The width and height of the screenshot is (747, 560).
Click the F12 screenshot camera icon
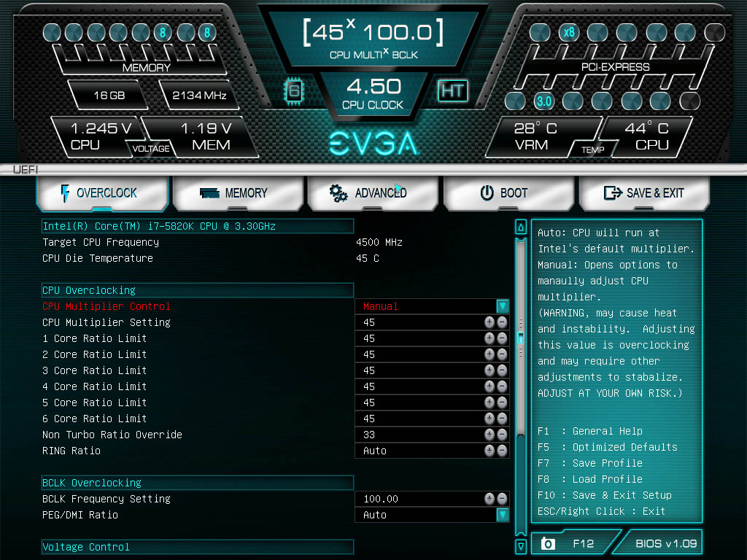(548, 543)
